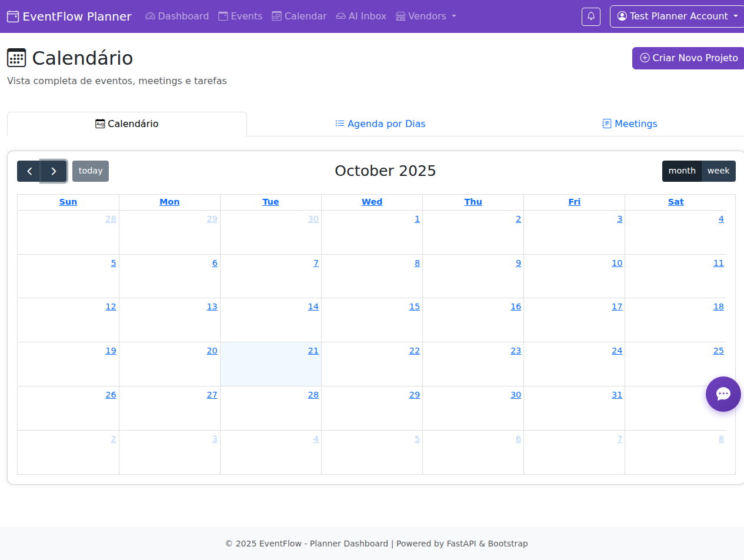Image resolution: width=744 pixels, height=560 pixels.
Task: Click the notification bell icon
Action: click(x=591, y=16)
